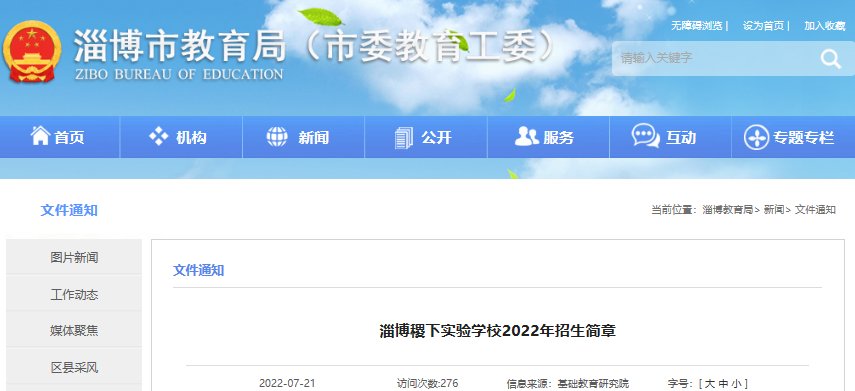
Task: Click the magnifier search icon
Action: 830,58
